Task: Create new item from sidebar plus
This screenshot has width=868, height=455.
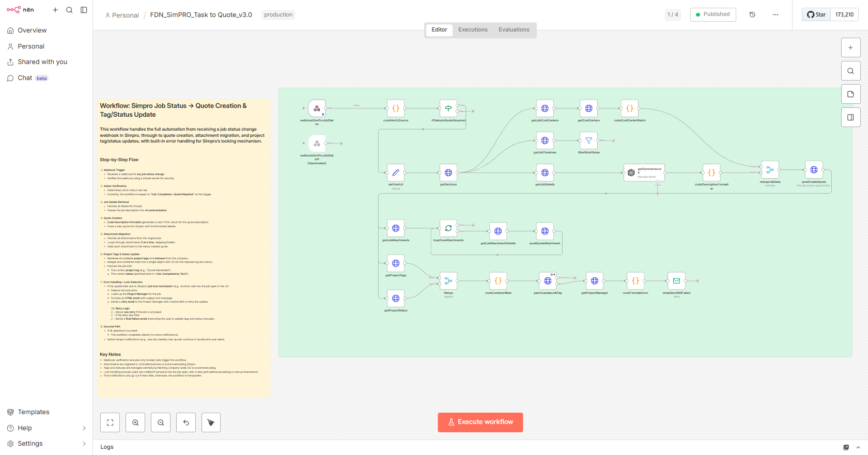Action: (x=55, y=10)
